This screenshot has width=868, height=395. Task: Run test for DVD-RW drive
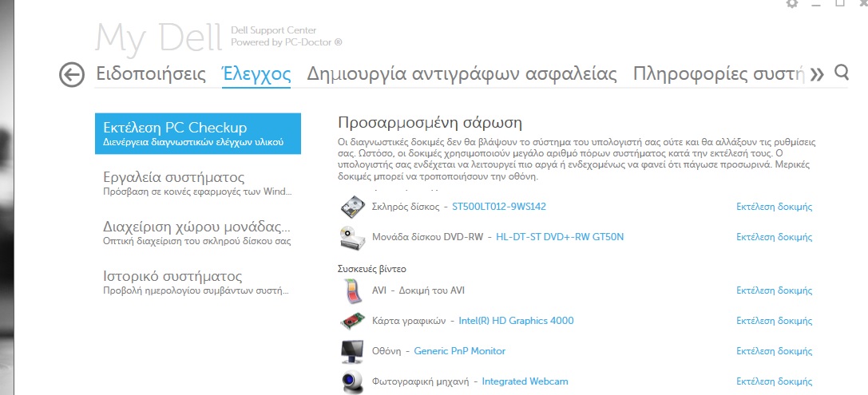(774, 237)
